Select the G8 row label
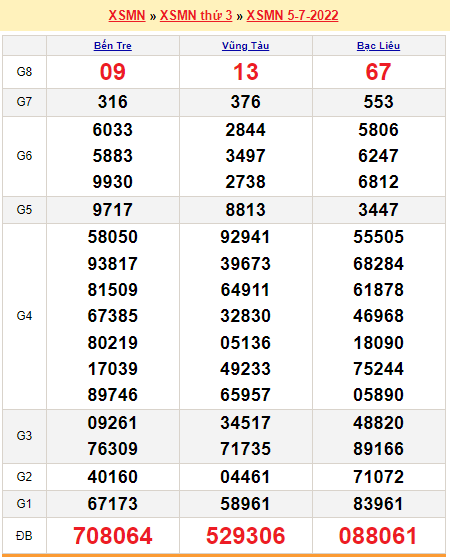Viewport: 450px width, 557px height. pos(24,72)
